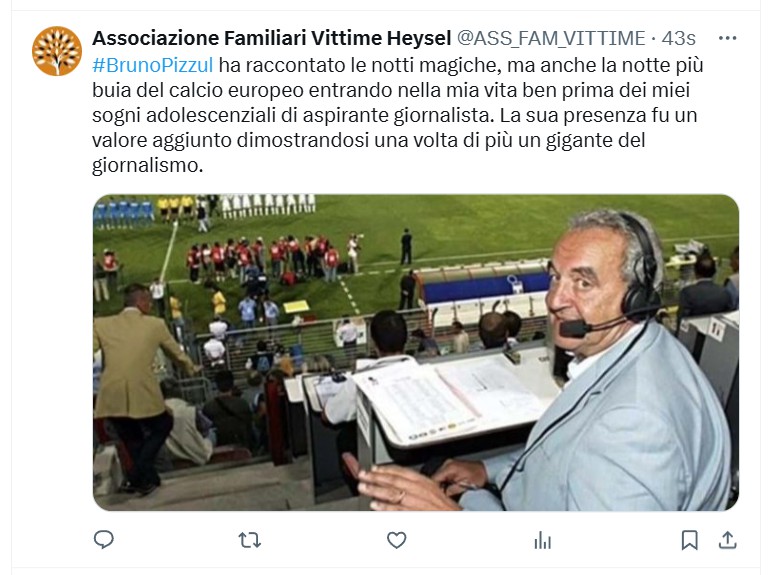Open the @ASS_FAM_VITTIME handle link
This screenshot has height=575, width=770.
(551, 38)
